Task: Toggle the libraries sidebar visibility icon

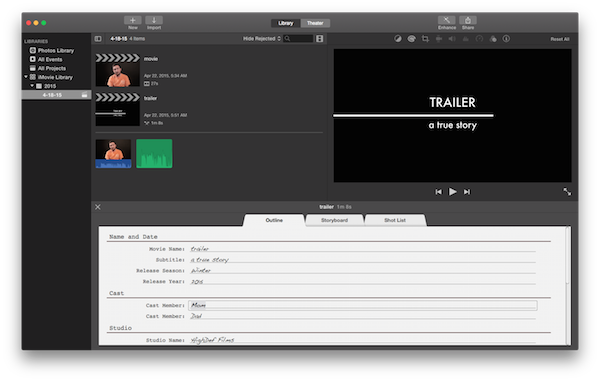Action: pos(98,39)
